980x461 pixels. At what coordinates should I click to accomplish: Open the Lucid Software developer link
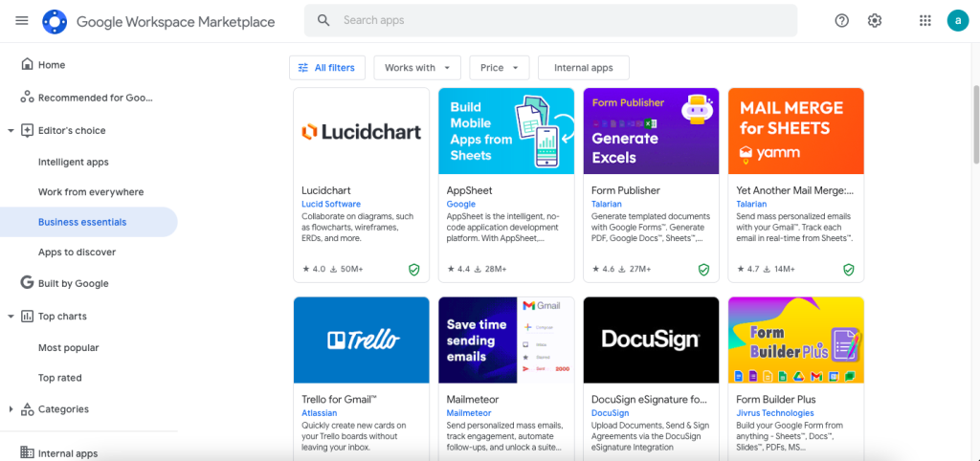(x=330, y=204)
